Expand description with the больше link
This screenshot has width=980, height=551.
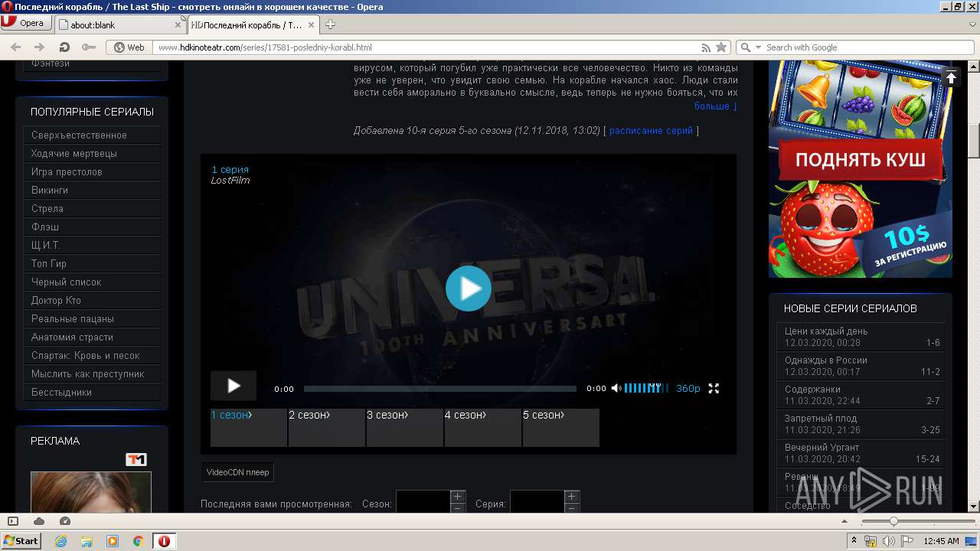[716, 106]
